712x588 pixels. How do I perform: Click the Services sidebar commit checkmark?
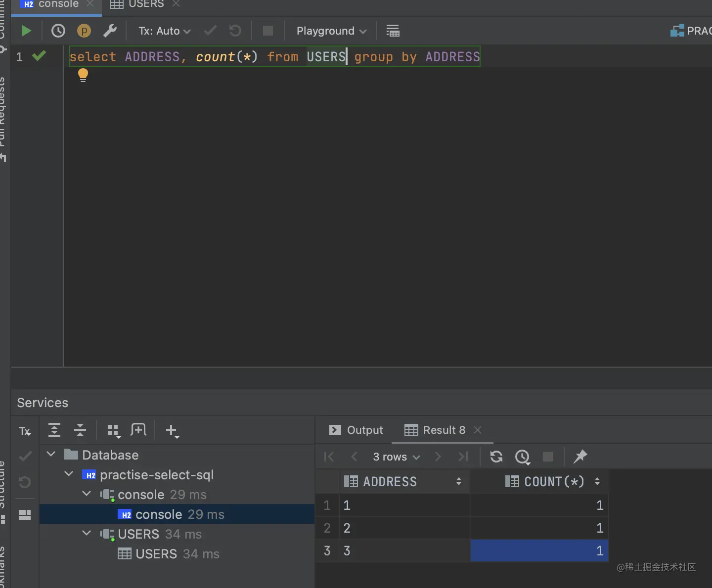pyautogui.click(x=25, y=456)
